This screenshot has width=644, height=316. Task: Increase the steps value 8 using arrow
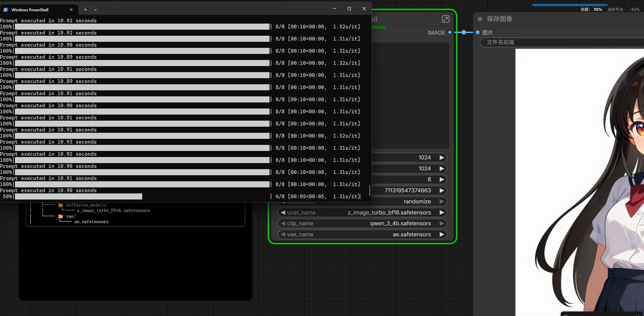442,179
